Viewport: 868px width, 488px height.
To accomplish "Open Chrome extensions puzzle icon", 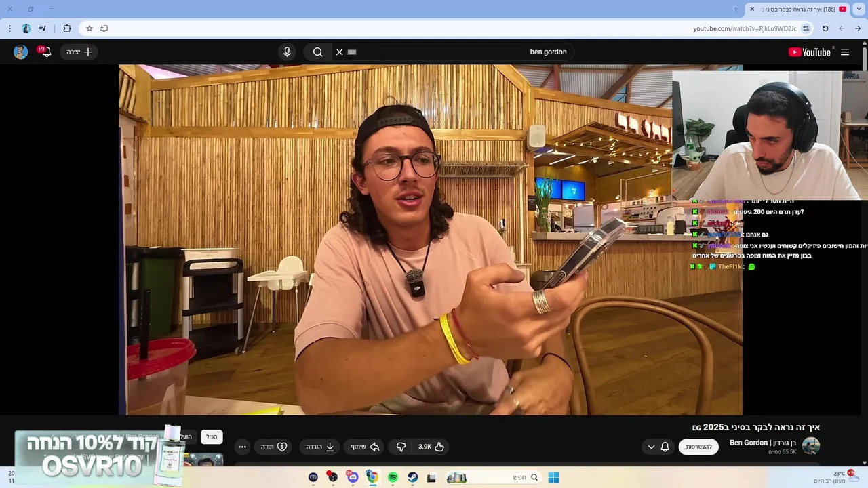I will pyautogui.click(x=67, y=28).
